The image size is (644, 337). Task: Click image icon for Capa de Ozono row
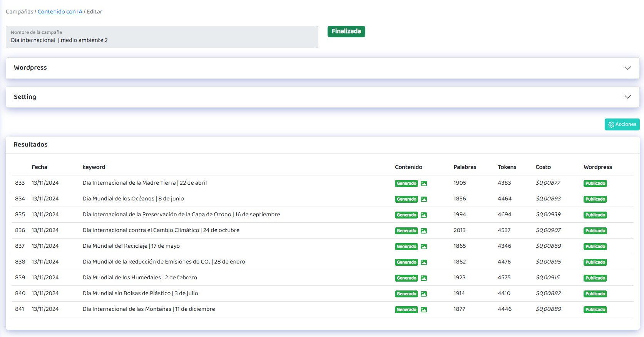tap(423, 215)
